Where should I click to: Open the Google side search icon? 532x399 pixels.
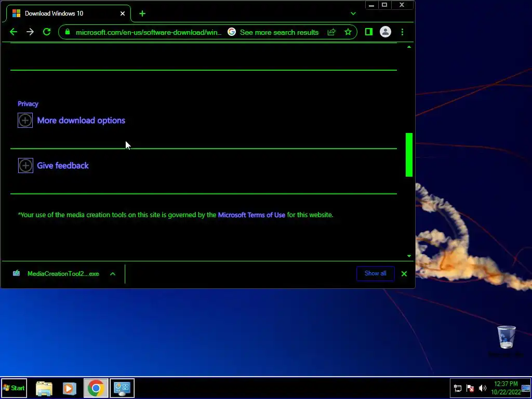click(232, 32)
